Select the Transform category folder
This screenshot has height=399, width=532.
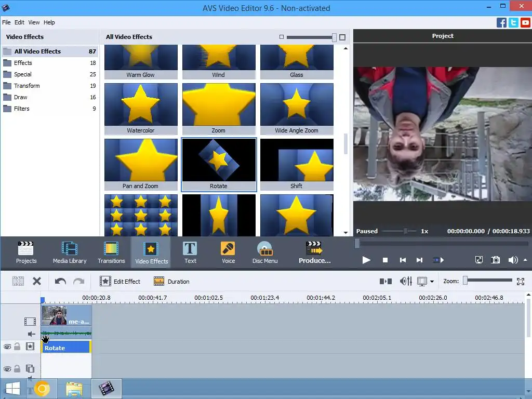(49, 86)
